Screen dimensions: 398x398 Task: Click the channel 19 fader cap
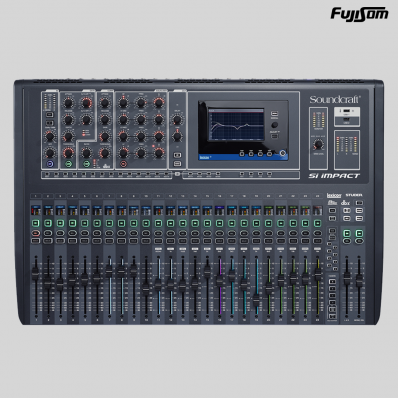[256, 299]
